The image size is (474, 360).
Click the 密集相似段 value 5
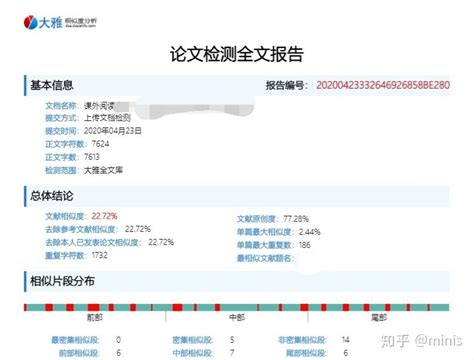click(232, 340)
